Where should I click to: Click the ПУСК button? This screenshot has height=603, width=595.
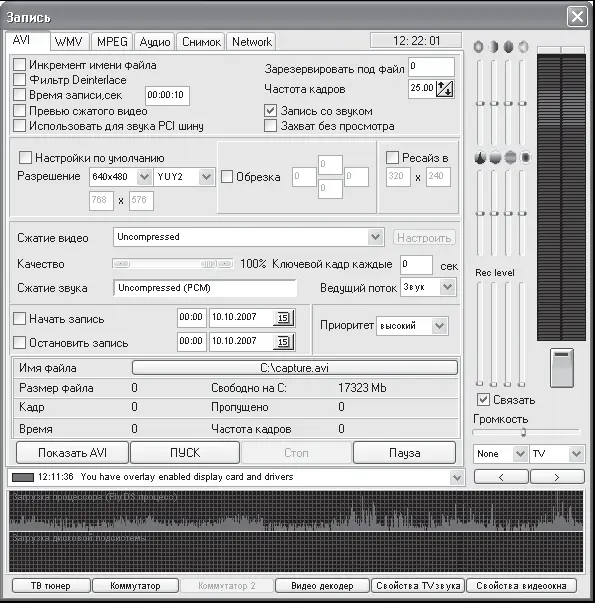coord(185,453)
